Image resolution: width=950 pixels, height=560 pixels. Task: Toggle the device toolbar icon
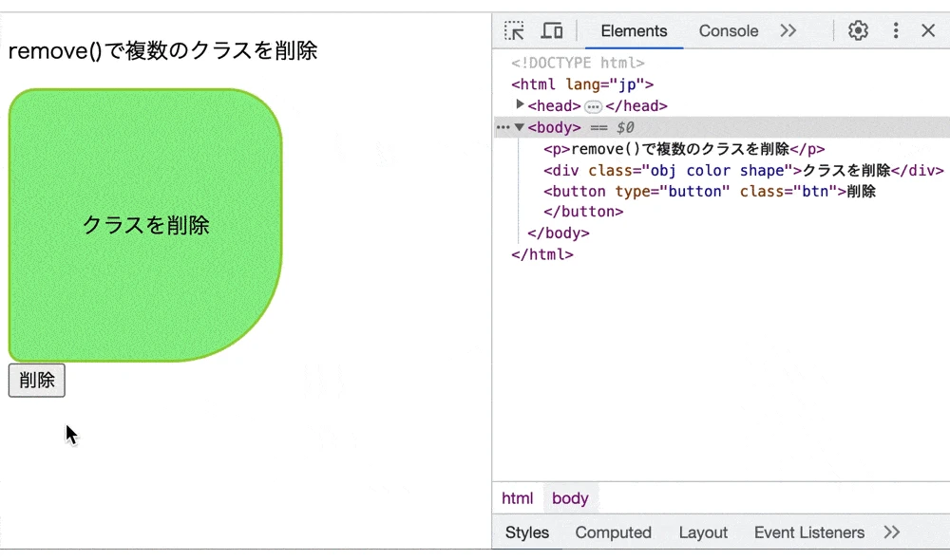click(x=551, y=30)
